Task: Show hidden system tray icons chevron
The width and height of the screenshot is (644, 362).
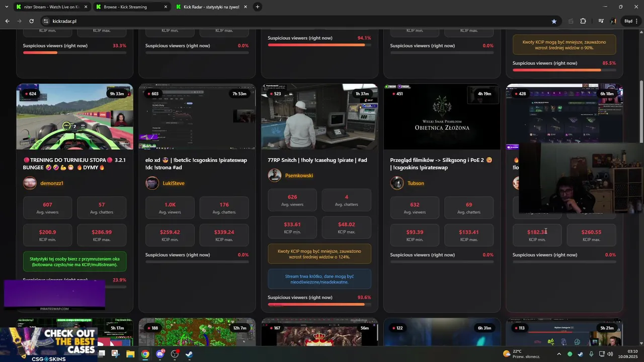Action: pos(558,354)
